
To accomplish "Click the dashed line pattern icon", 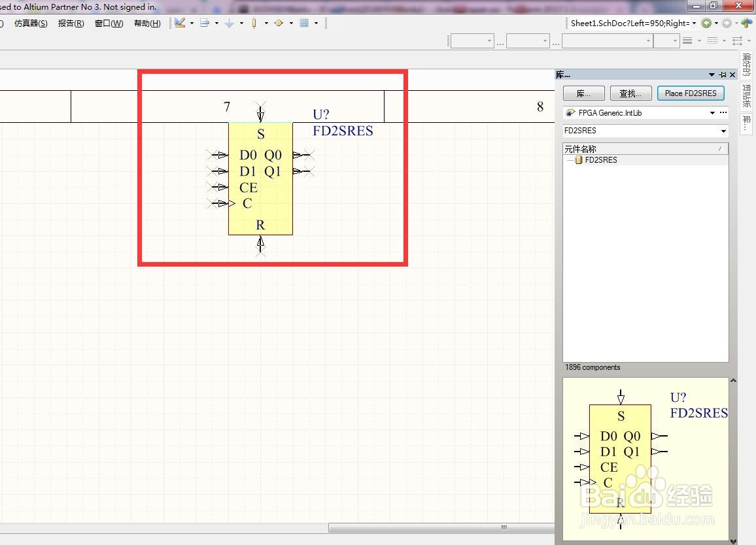I will [x=713, y=41].
